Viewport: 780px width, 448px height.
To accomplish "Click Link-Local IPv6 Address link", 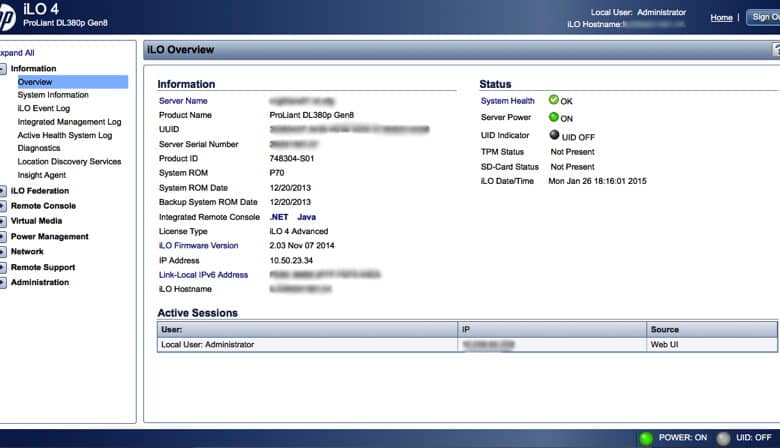I will point(203,274).
